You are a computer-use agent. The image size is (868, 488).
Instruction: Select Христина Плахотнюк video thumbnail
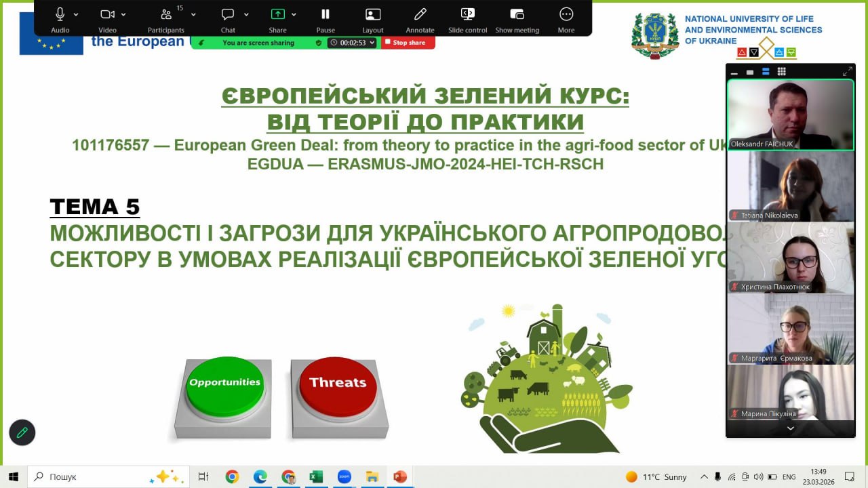click(x=791, y=258)
